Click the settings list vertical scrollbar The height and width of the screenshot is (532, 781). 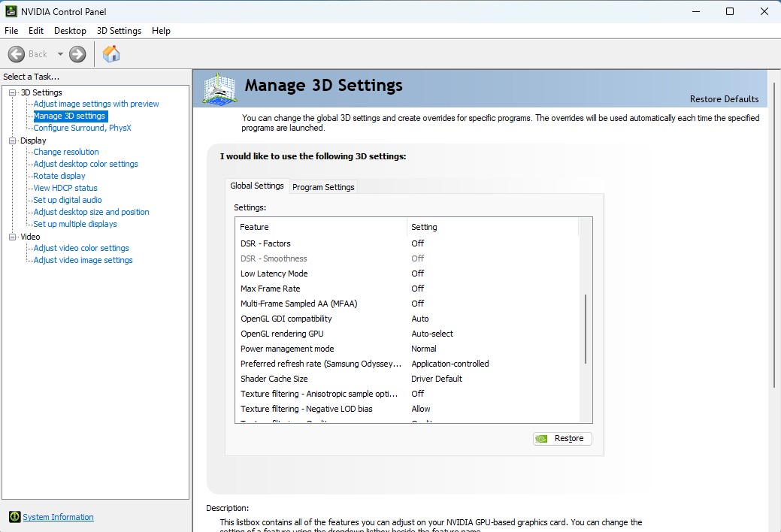[586, 329]
